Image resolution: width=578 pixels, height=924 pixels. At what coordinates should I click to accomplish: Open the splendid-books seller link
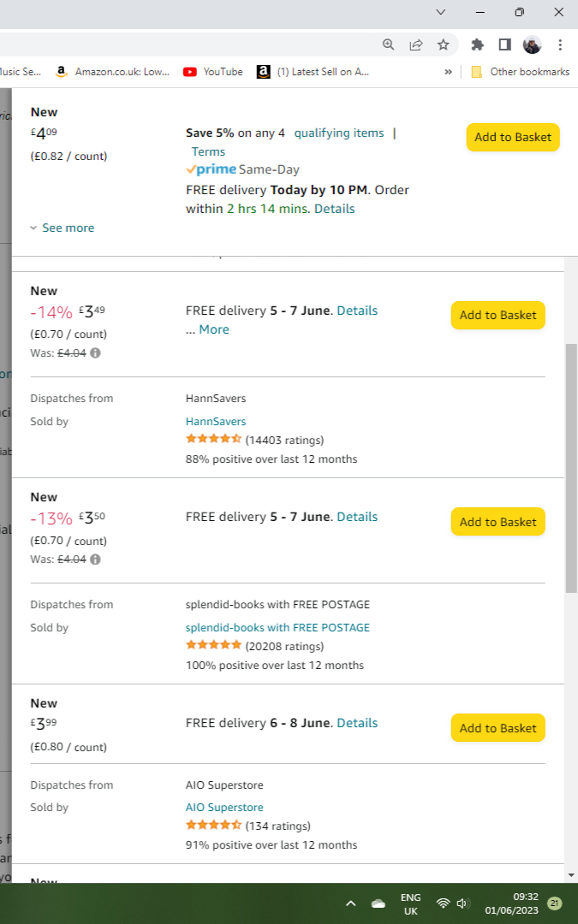(277, 628)
